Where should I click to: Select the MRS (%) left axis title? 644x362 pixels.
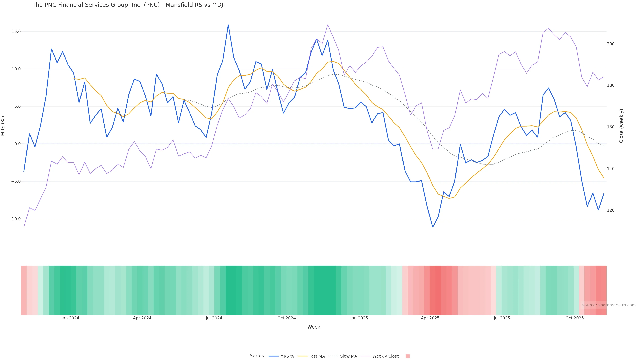tap(3, 126)
